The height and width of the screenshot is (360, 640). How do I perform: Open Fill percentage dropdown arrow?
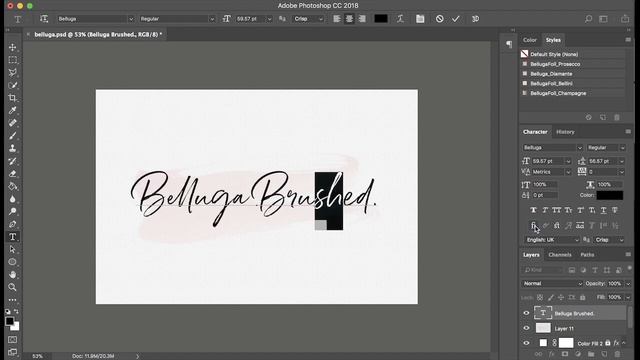click(x=628, y=297)
